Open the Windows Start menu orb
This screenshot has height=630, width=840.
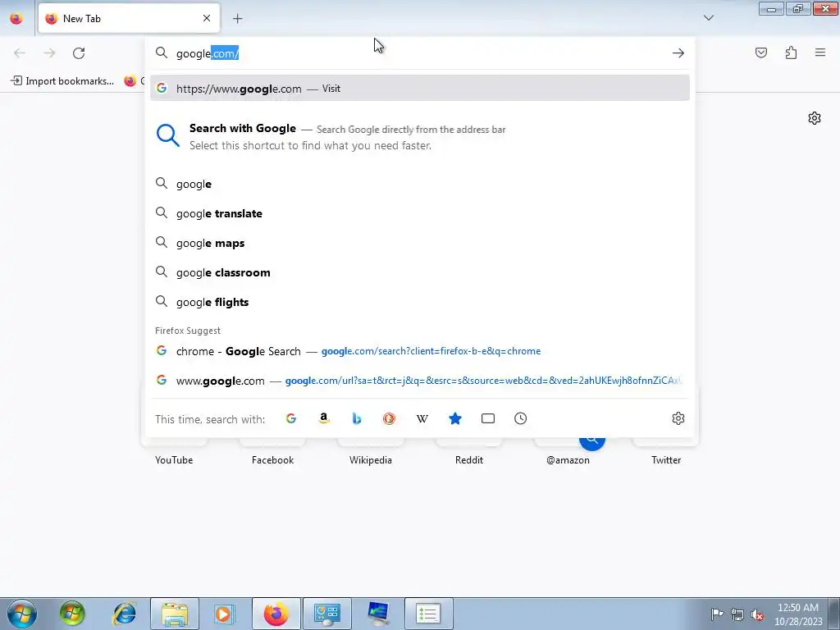pyautogui.click(x=22, y=614)
